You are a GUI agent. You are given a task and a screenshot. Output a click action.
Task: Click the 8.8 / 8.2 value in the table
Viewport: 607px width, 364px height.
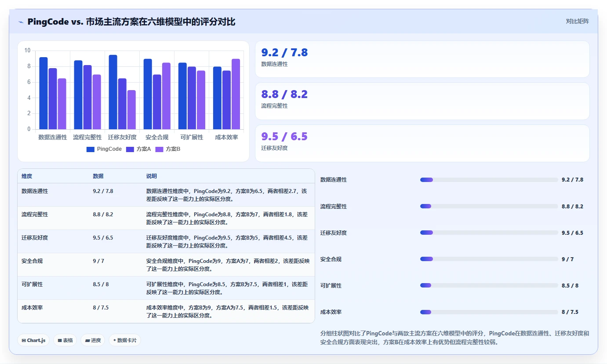click(103, 215)
